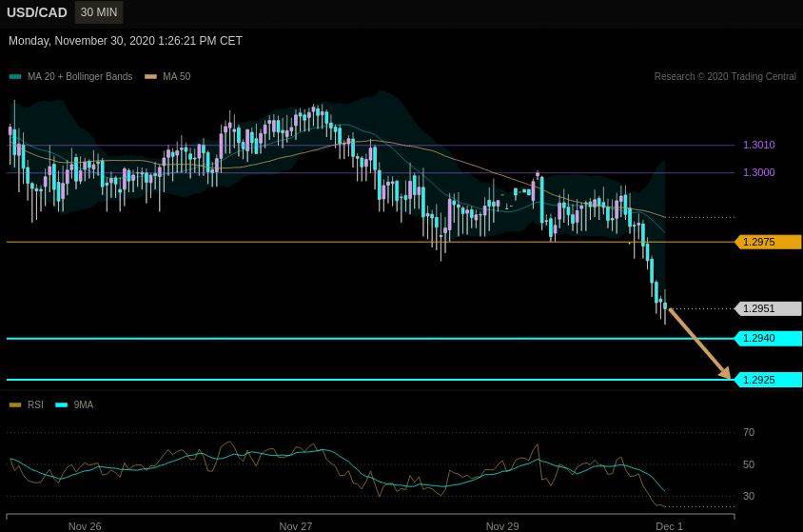This screenshot has height=532, width=803.
Task: Click the MA 50 legend color swatch
Action: point(150,77)
